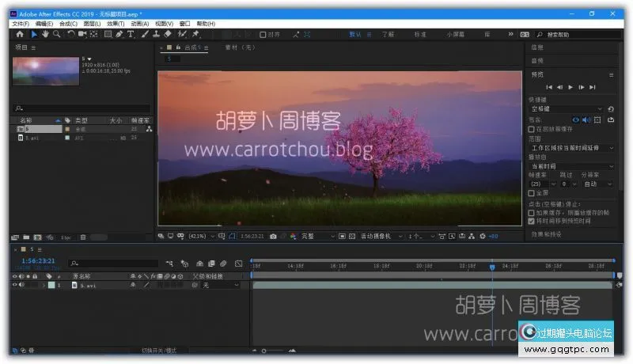This screenshot has width=633, height=364.
Task: Open the 42.1% magnification dropdown
Action: 201,237
